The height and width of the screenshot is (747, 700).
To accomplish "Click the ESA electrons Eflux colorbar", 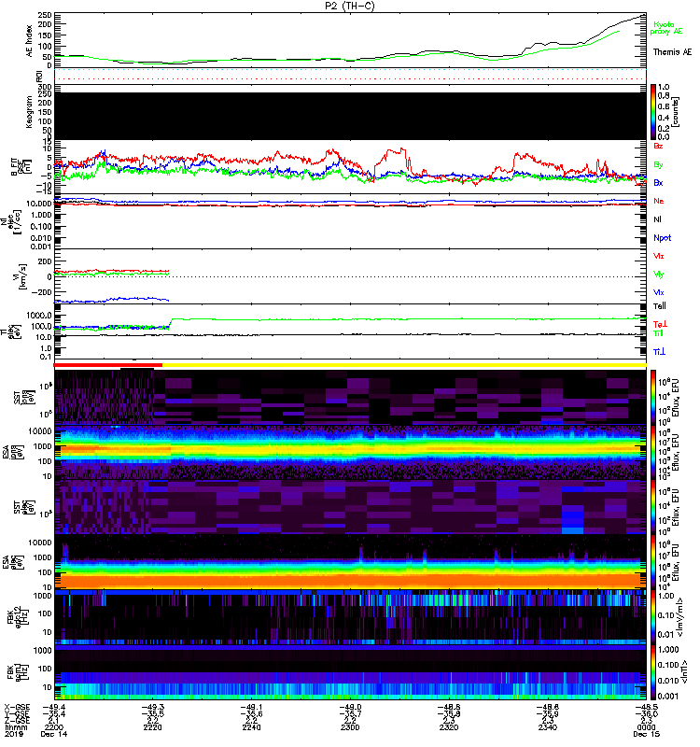I will [x=653, y=561].
